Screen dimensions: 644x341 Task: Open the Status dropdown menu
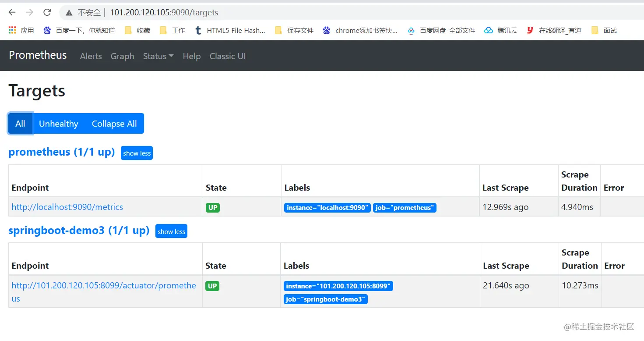click(x=158, y=56)
